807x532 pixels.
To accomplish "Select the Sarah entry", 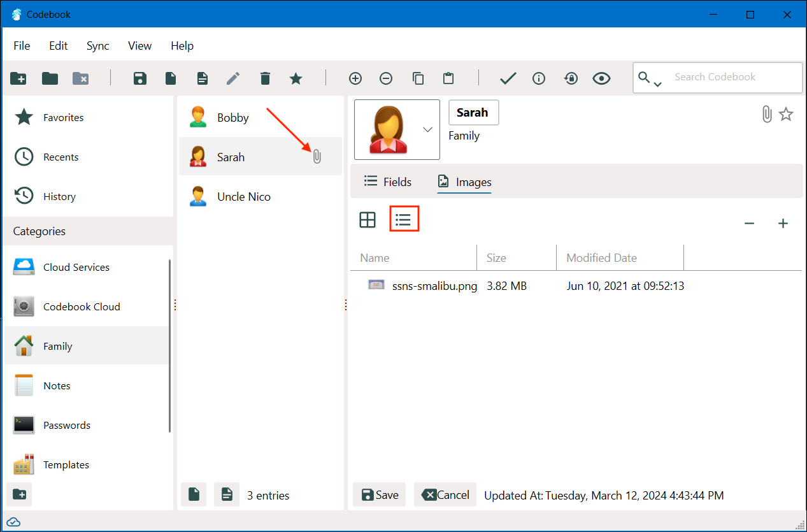I will (x=261, y=157).
